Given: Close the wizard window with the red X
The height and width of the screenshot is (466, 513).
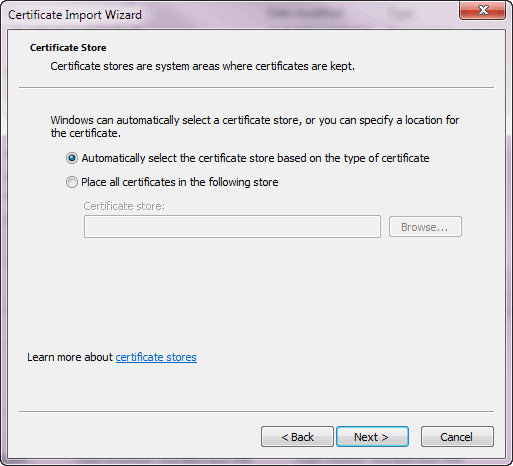Looking at the screenshot, I should [482, 10].
